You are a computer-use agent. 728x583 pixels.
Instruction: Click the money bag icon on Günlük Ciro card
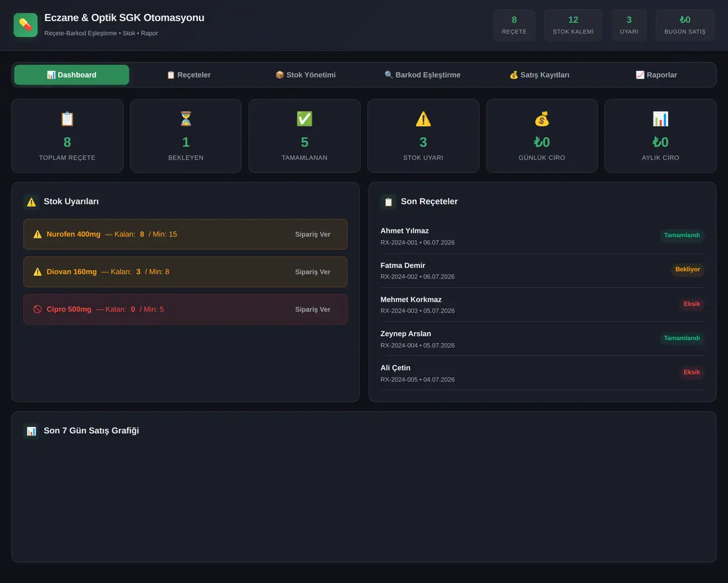pyautogui.click(x=542, y=119)
